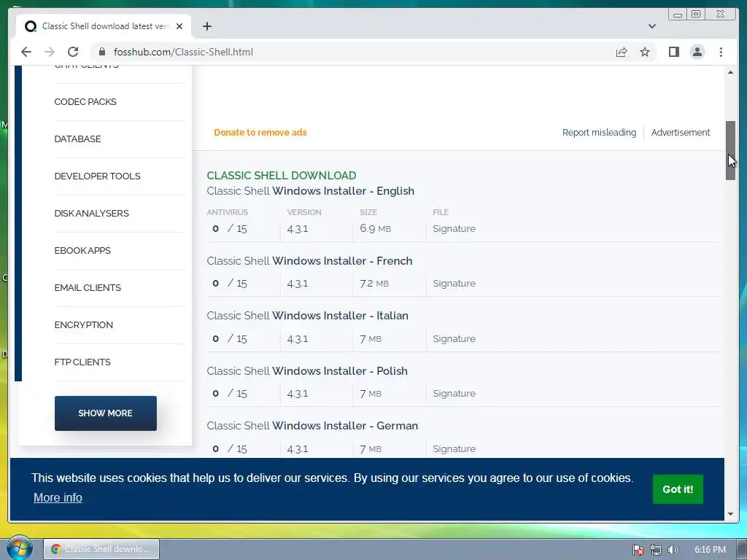The width and height of the screenshot is (747, 560).
Task: Open EBOOK APPS category
Action: [82, 251]
